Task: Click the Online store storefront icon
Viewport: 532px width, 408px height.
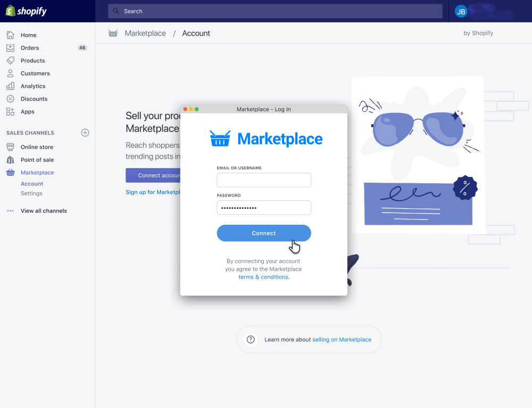Action: coord(11,147)
